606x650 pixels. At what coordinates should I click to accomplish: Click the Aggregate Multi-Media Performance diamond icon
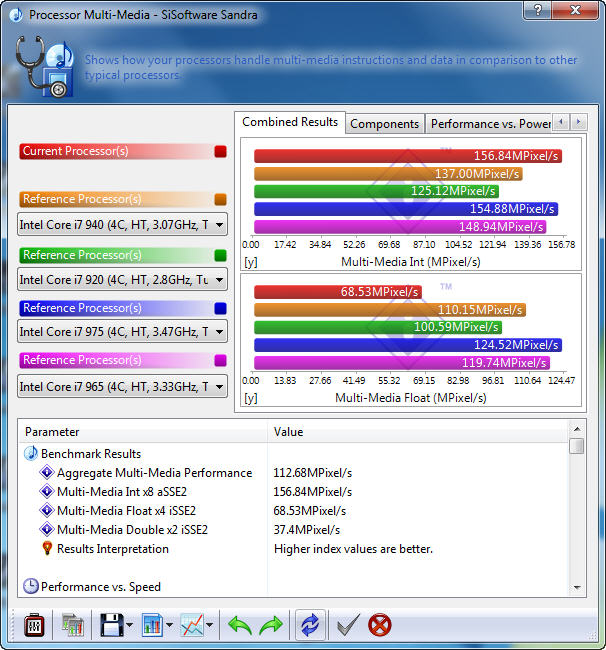(x=47, y=472)
